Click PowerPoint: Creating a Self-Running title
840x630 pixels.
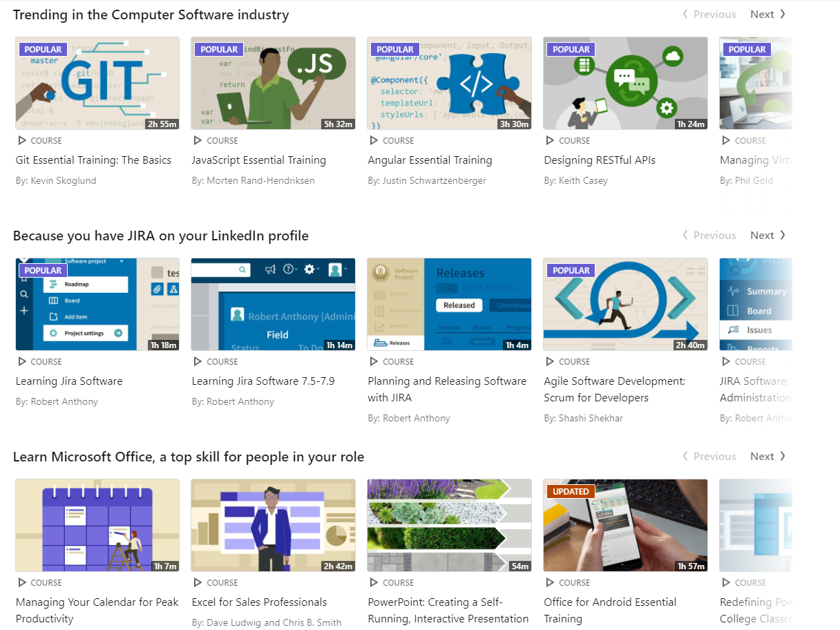tap(448, 611)
